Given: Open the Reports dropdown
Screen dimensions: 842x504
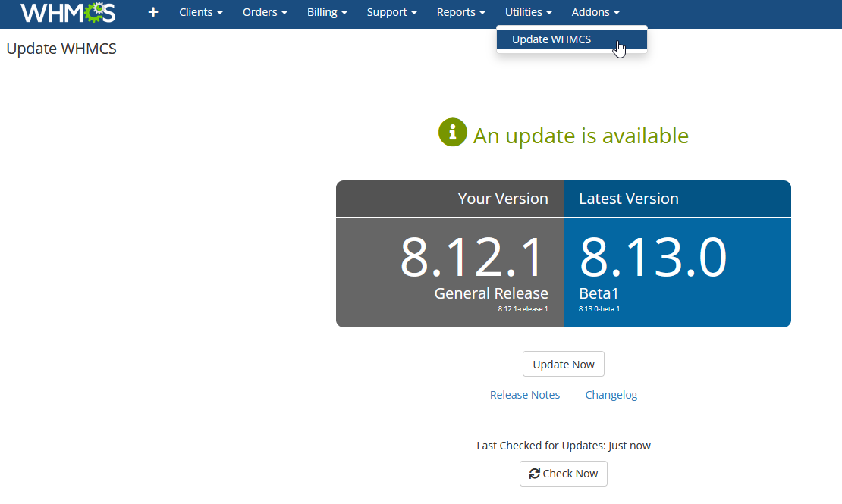Looking at the screenshot, I should click(x=460, y=12).
